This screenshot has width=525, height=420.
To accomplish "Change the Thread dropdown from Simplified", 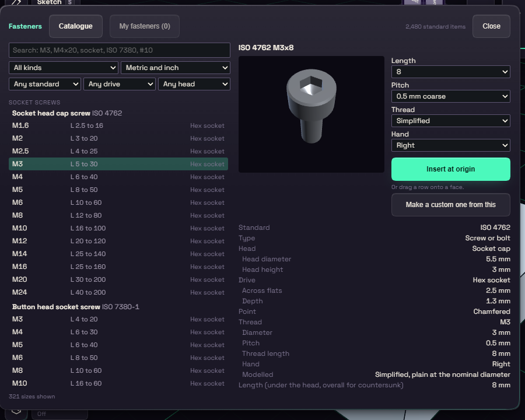I will coord(451,121).
